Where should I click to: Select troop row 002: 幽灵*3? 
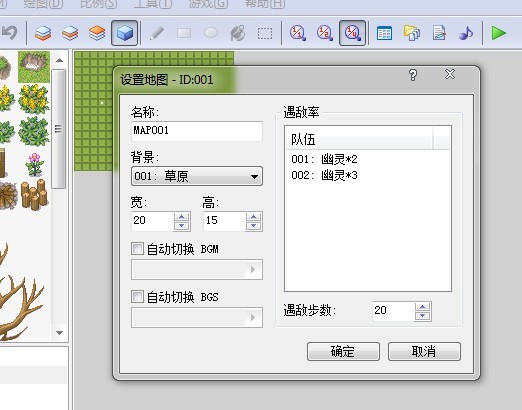(368, 175)
